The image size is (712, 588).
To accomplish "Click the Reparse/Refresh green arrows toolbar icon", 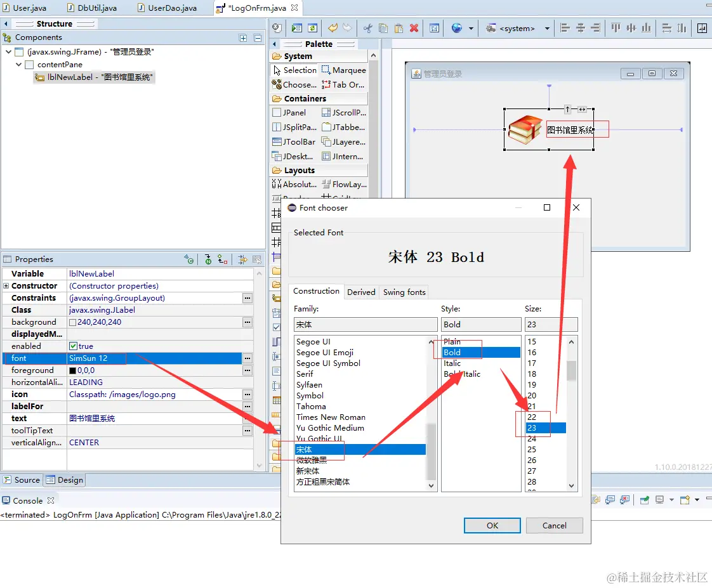I will point(312,28).
